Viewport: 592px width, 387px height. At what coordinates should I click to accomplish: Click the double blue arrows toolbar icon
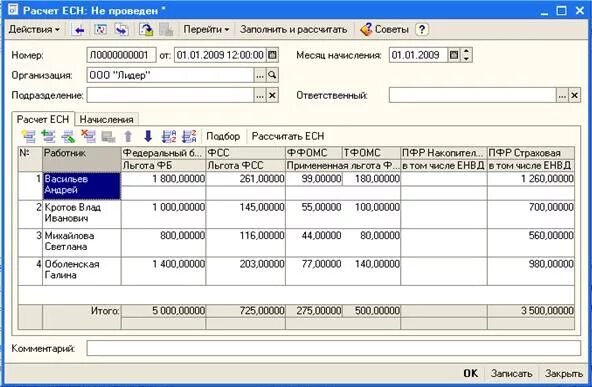(121, 30)
